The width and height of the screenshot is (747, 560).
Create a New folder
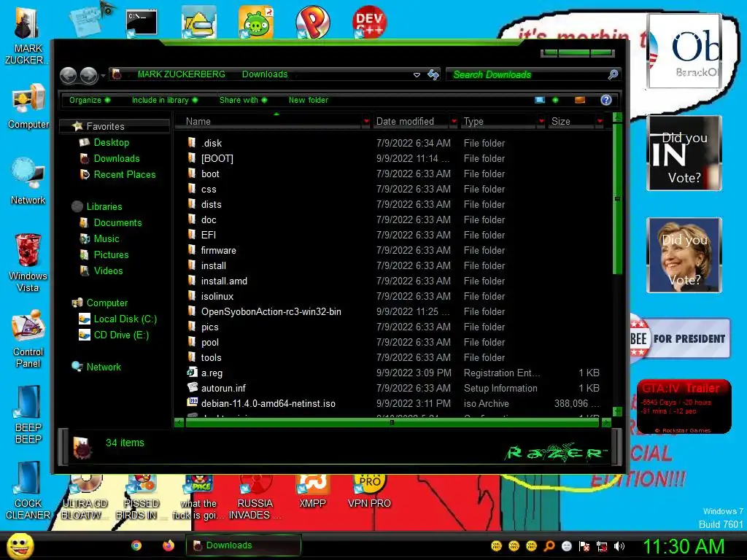[x=309, y=100]
